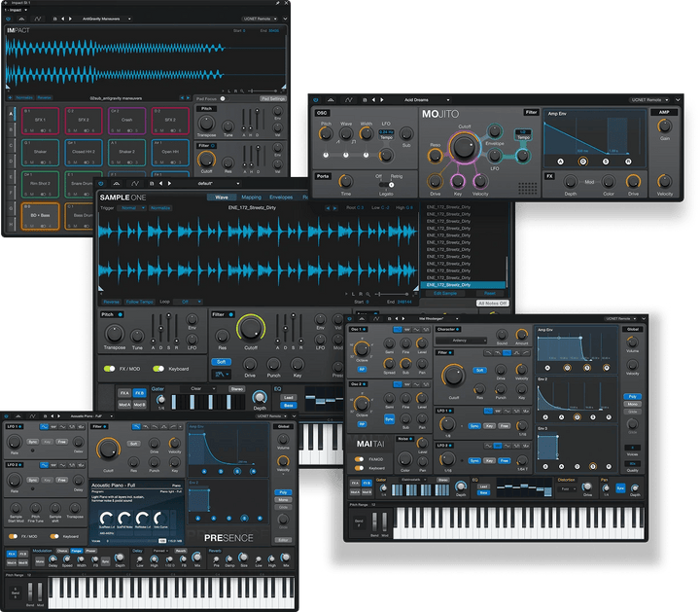Image resolution: width=700 pixels, height=612 pixels.
Task: Switch to Sample One Mapping tab
Action: tap(252, 197)
